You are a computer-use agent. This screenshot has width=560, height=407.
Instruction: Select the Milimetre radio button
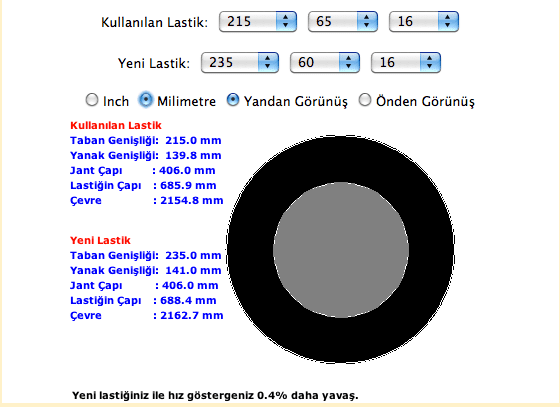145,100
